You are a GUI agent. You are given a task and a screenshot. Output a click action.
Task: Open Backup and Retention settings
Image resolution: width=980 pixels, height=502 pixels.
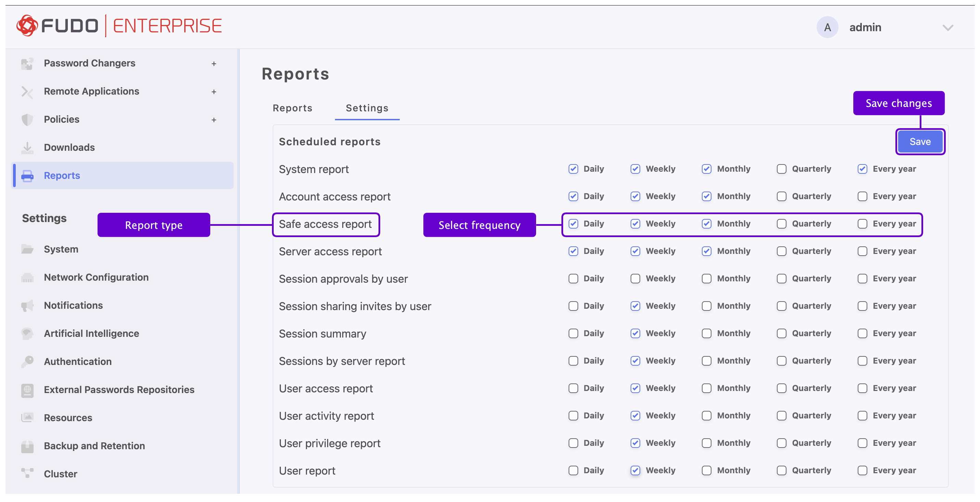94,446
